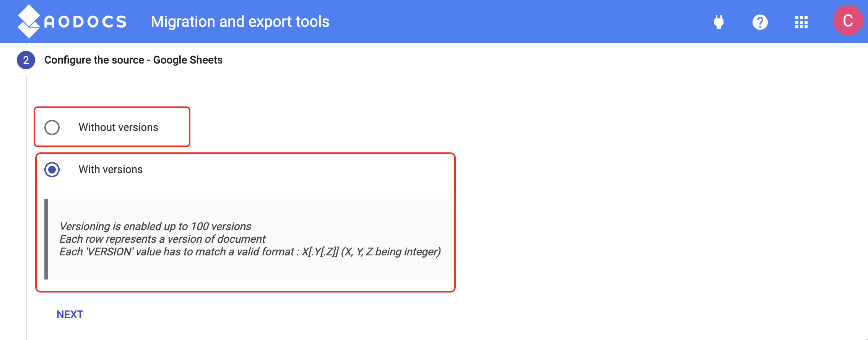Click the AODOCS wordmark text
This screenshot has height=340, width=868.
tap(85, 22)
